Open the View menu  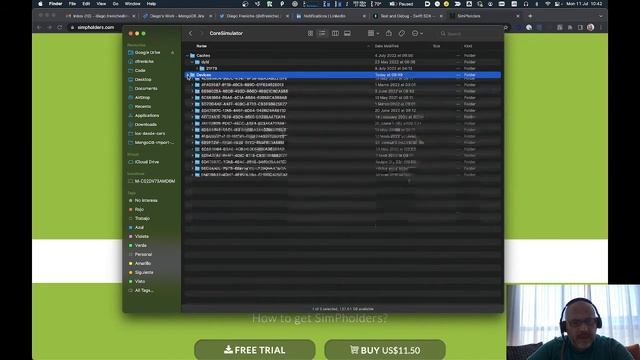point(101,4)
